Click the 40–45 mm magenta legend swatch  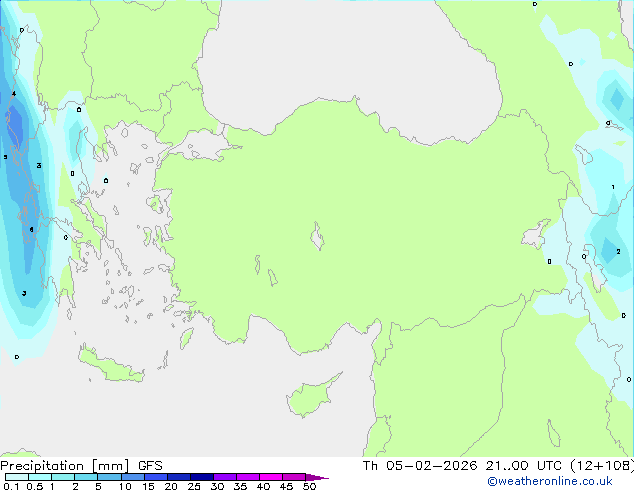click(271, 477)
